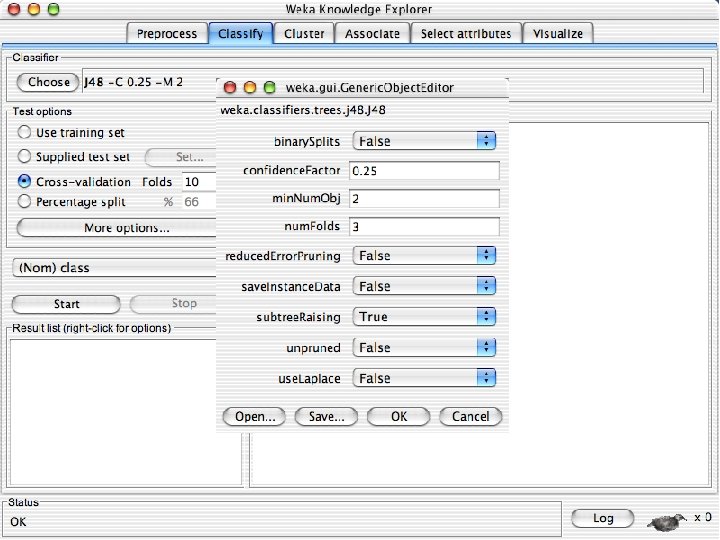The image size is (720, 540).
Task: Click the cross-validation Folds field showing 10
Action: tap(199, 182)
